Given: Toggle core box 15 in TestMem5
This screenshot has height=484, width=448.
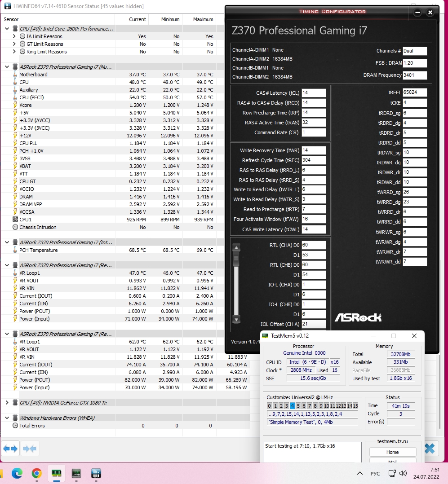Looking at the screenshot, I should click(x=355, y=405).
